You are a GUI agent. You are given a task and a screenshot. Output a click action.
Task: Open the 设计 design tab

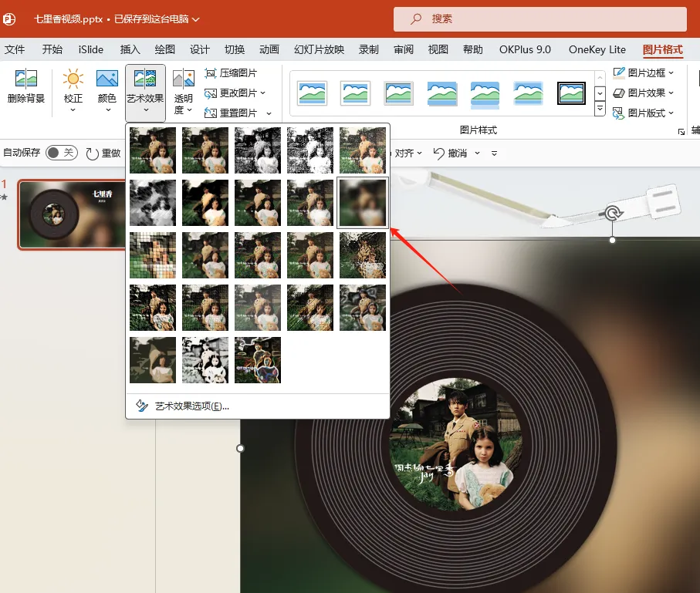tap(200, 49)
